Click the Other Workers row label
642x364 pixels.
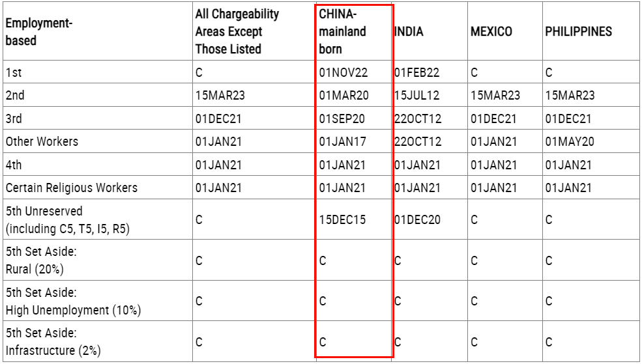[42, 141]
